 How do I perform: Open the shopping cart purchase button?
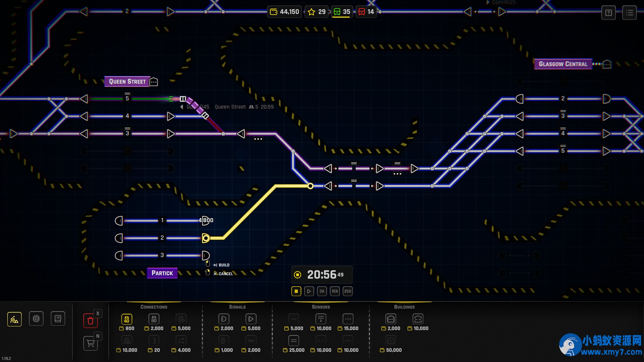(x=90, y=343)
